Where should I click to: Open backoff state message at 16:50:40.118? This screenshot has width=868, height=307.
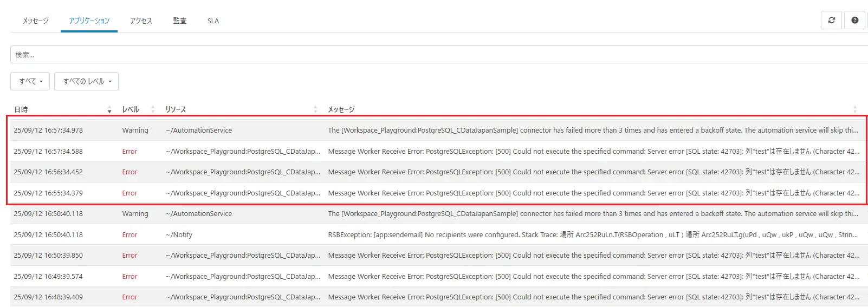(x=593, y=214)
